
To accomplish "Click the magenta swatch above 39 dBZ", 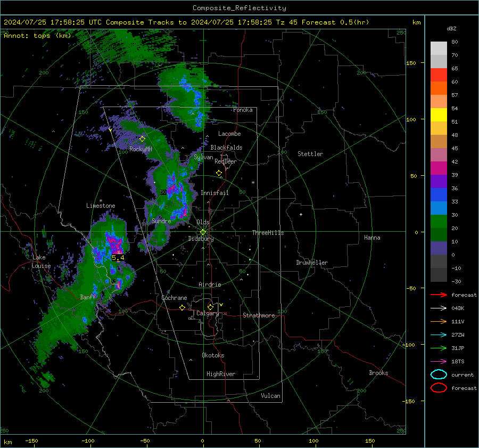I will pyautogui.click(x=439, y=168).
